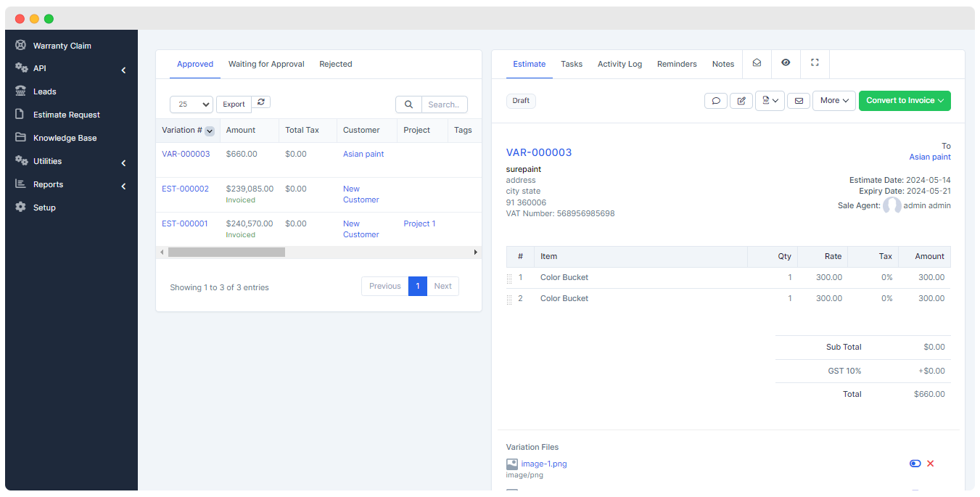This screenshot has width=980, height=497.
Task: Click Asian paint link under To
Action: tap(930, 157)
